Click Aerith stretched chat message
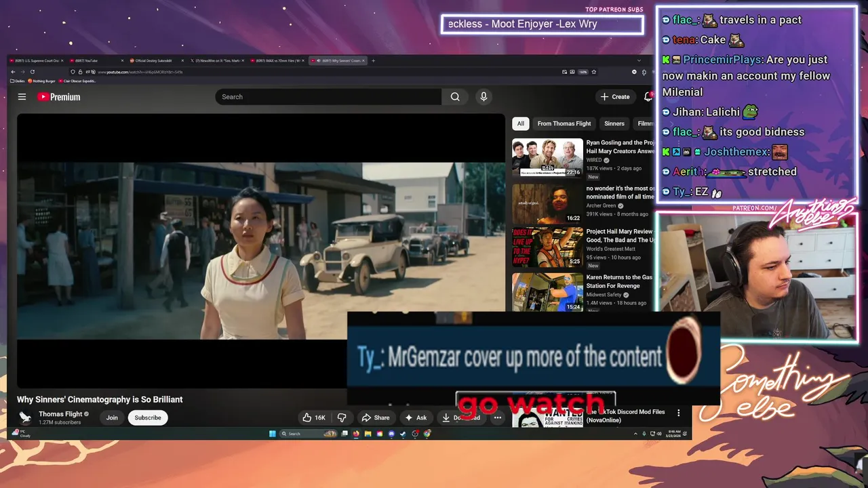 [729, 171]
